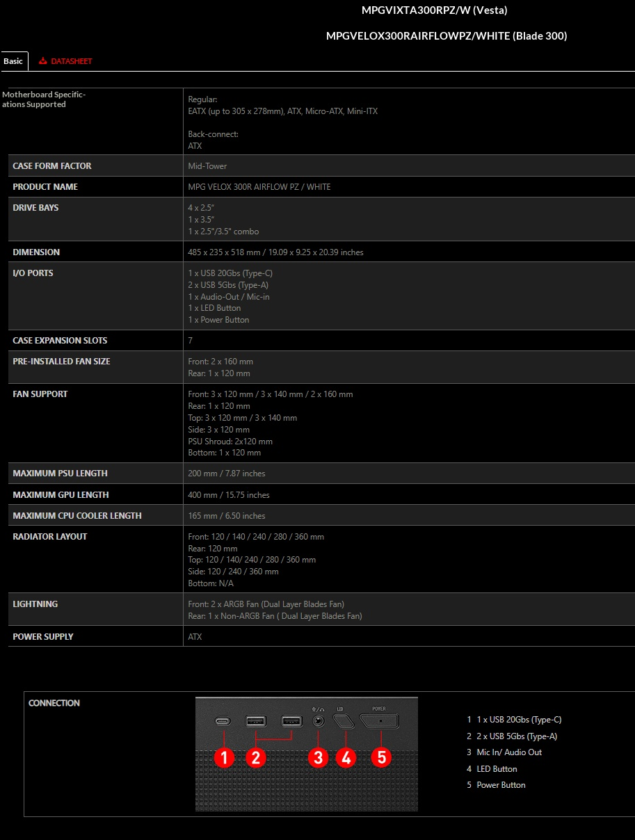
Task: Click the FAN SUPPORT label
Action: [x=40, y=394]
